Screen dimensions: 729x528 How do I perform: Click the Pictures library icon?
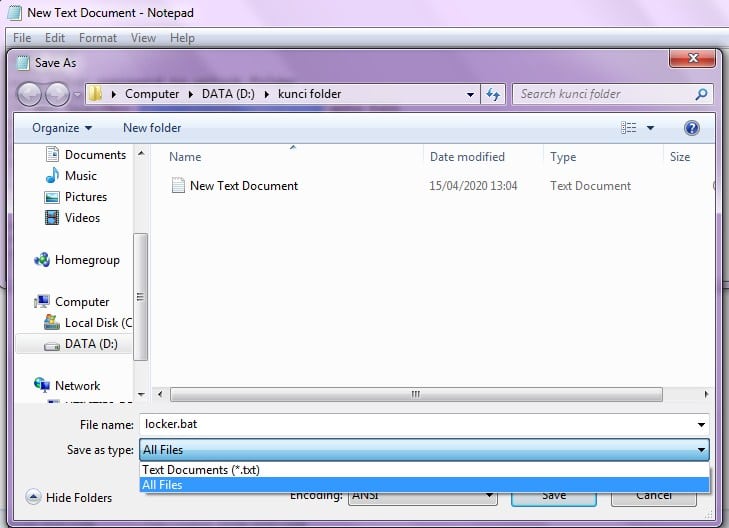coord(52,197)
